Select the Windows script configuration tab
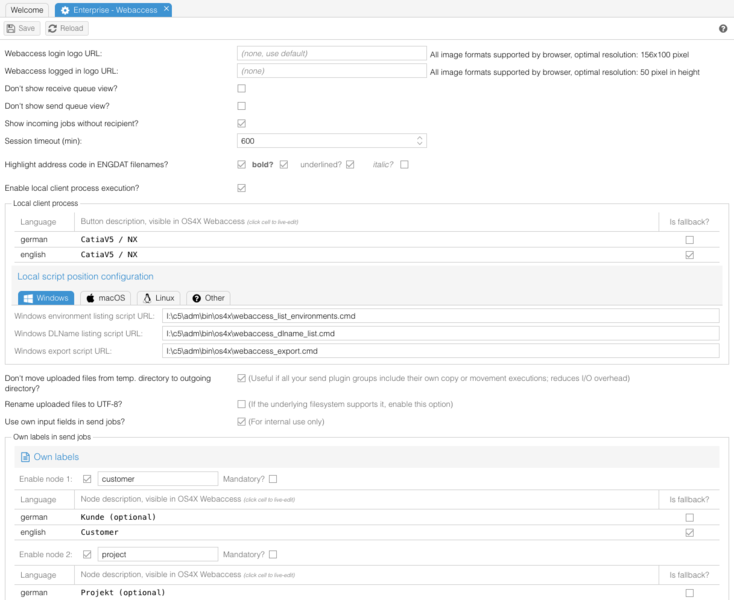Screen dimensions: 734x600 click(x=46, y=298)
